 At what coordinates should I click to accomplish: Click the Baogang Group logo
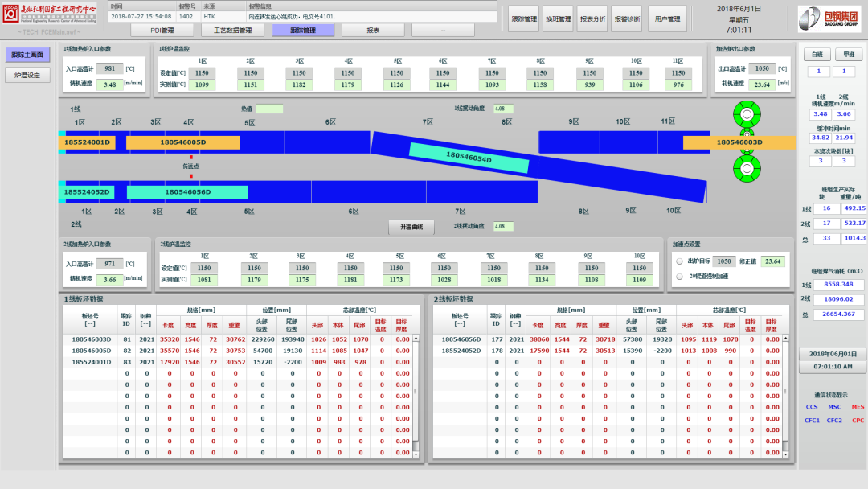[x=829, y=18]
